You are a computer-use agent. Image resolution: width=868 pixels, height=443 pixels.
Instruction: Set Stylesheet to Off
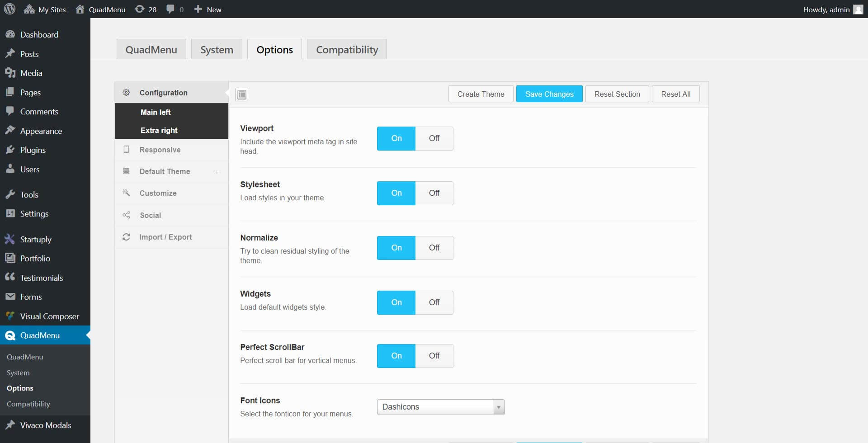tap(434, 193)
